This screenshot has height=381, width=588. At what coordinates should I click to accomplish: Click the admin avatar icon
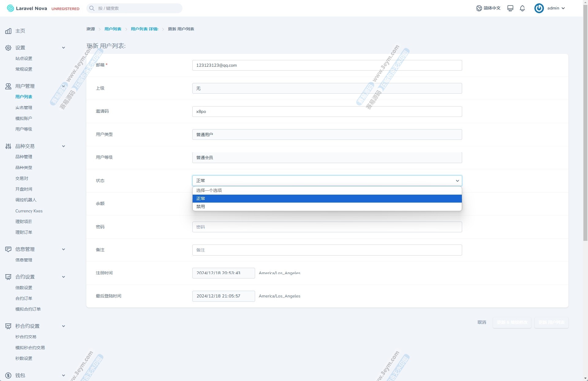coord(539,8)
